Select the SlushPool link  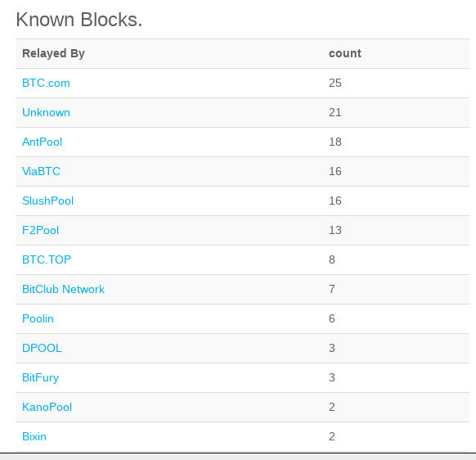[47, 201]
